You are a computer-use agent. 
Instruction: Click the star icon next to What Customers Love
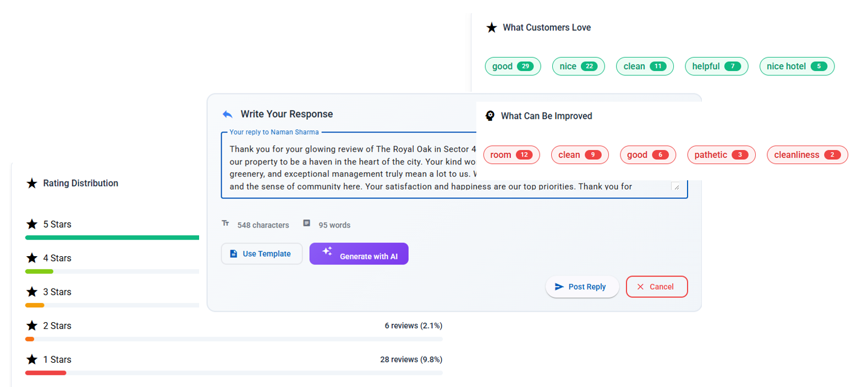pos(491,27)
